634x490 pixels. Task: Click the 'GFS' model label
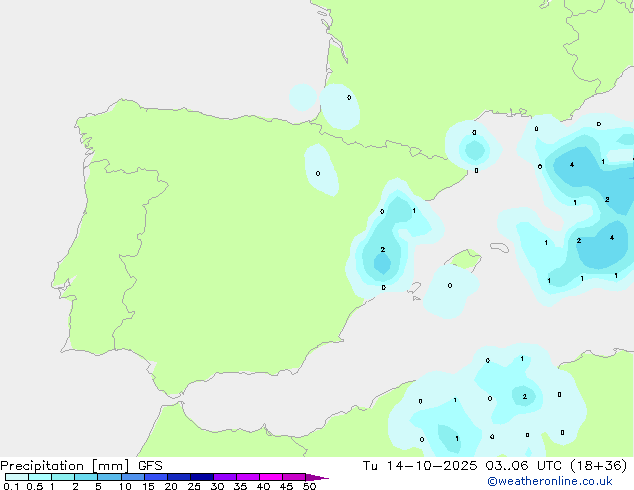150,466
